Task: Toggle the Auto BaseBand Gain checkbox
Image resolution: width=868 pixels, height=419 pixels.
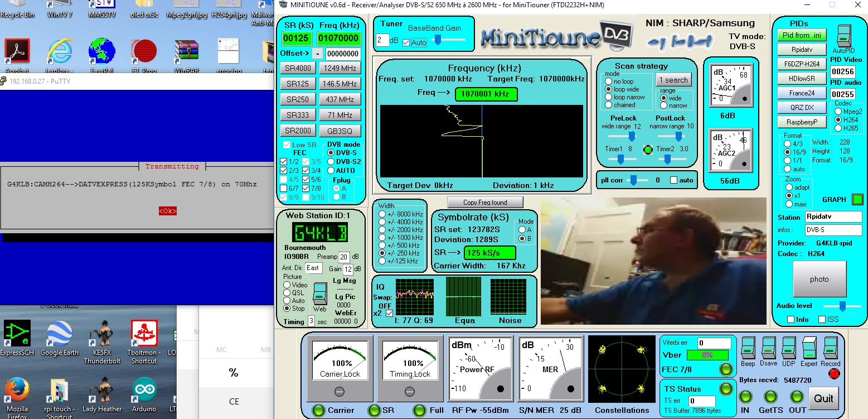Action: pos(406,42)
